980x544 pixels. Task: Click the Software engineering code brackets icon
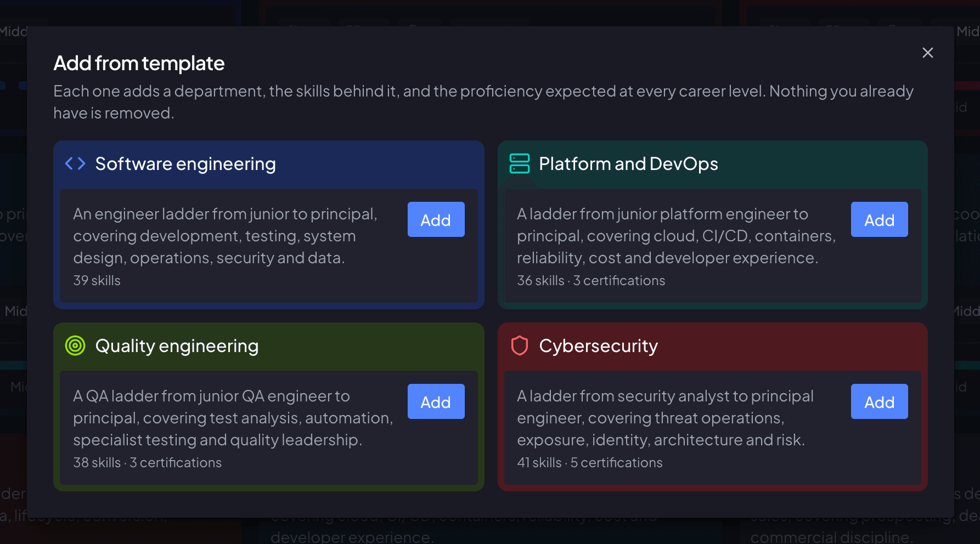coord(75,163)
